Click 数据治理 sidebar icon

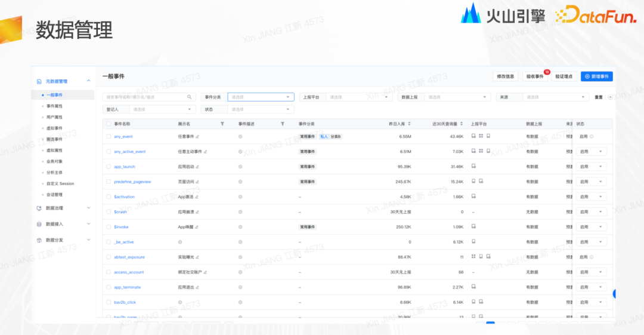(x=39, y=208)
